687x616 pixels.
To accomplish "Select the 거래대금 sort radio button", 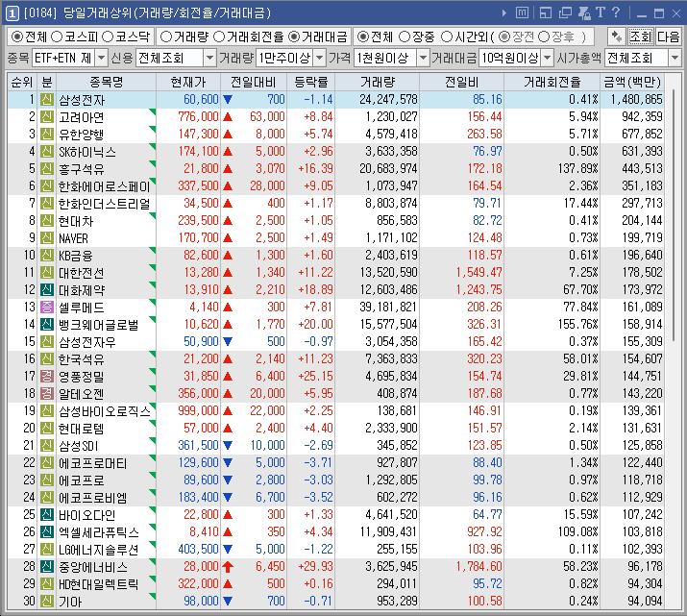I will 294,37.
